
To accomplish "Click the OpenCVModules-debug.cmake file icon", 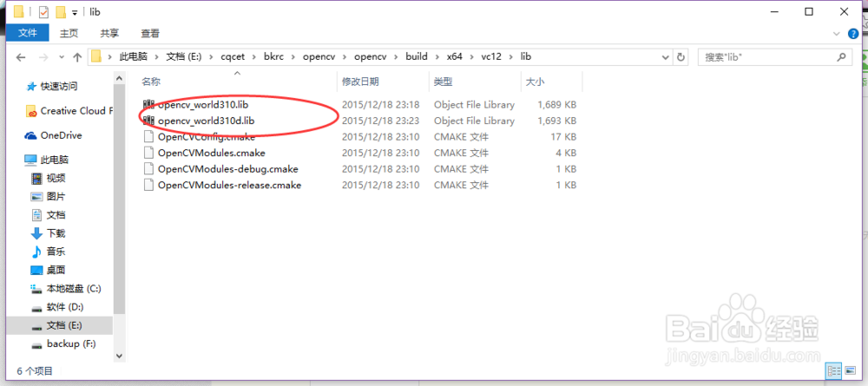I will (148, 168).
